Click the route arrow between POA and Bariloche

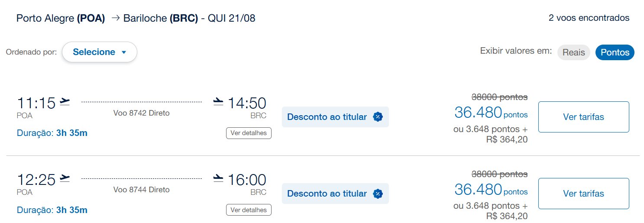pos(115,19)
